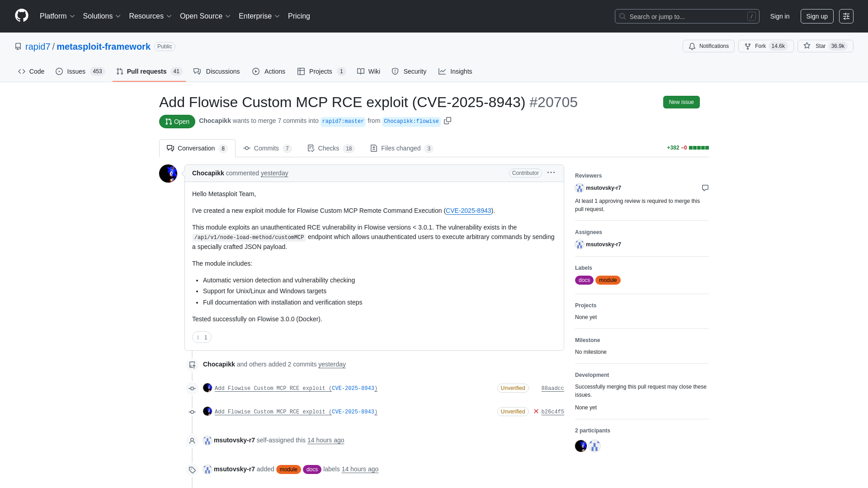Toggle the thumbs-up reaction on the description
Viewport: 868px width, 488px height.
[x=202, y=337]
